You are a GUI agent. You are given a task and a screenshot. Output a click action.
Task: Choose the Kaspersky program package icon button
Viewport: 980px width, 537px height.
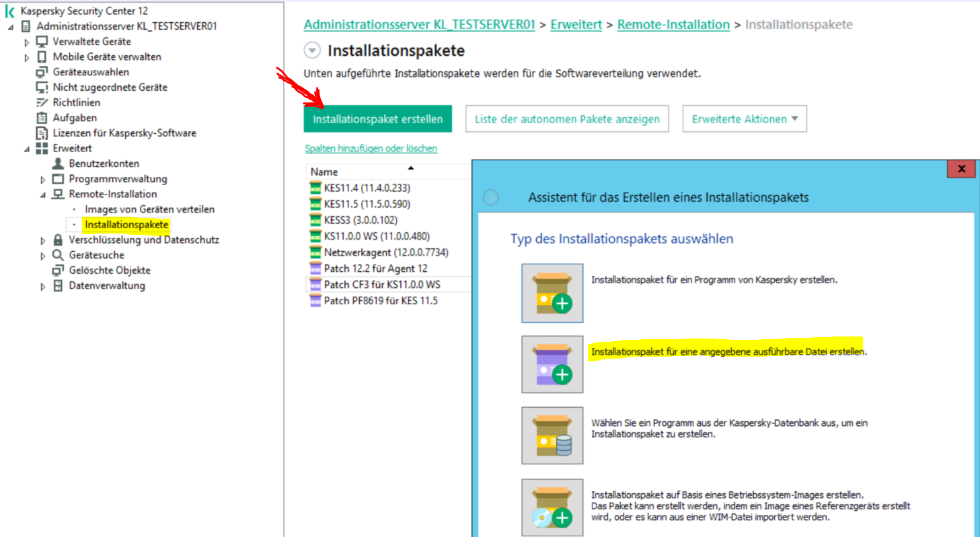(552, 293)
